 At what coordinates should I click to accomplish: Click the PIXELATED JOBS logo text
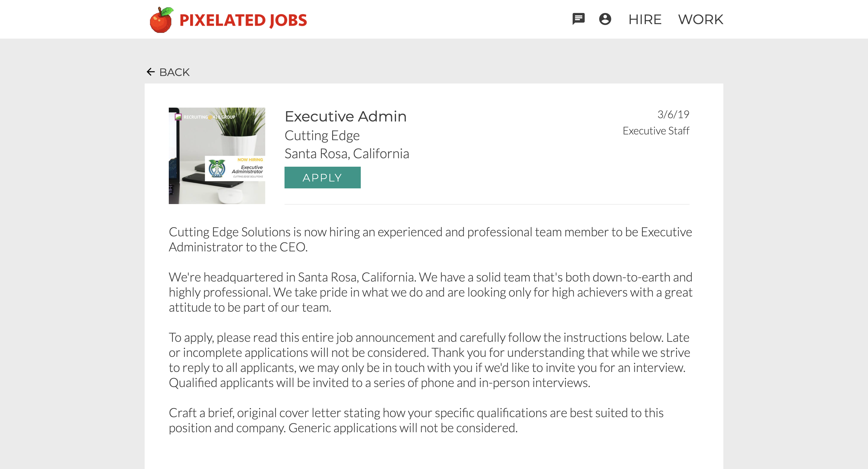pyautogui.click(x=243, y=20)
